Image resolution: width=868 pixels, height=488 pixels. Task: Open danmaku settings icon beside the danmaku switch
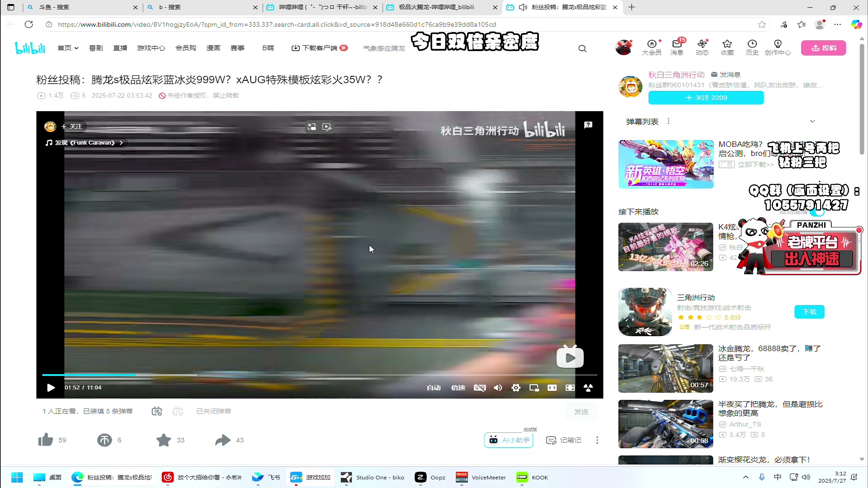tap(178, 411)
